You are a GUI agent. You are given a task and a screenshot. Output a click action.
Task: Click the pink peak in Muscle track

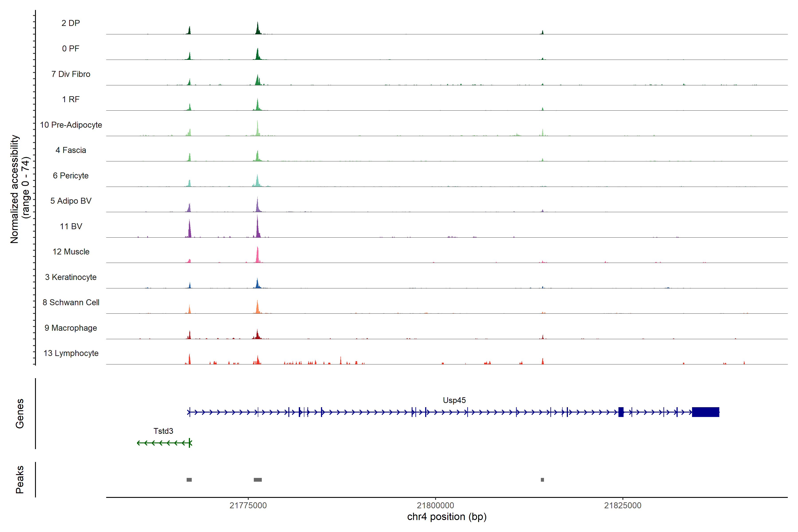pos(258,255)
